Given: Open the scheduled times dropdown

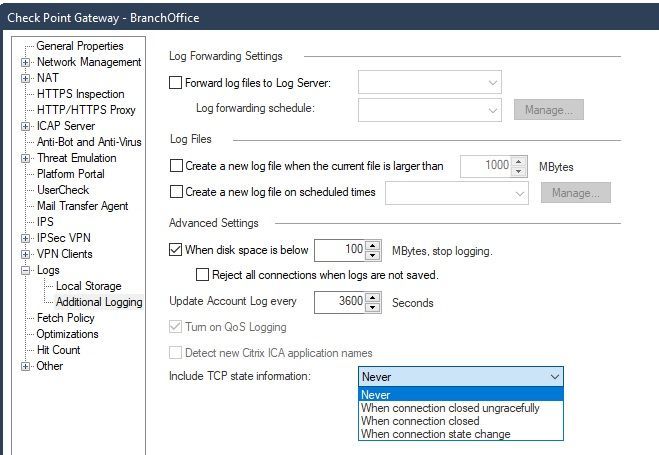Looking at the screenshot, I should coord(520,193).
